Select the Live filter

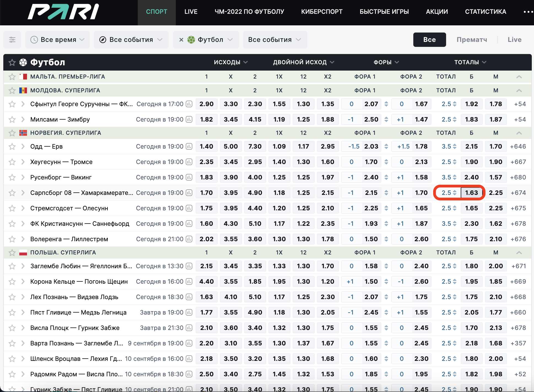[514, 40]
